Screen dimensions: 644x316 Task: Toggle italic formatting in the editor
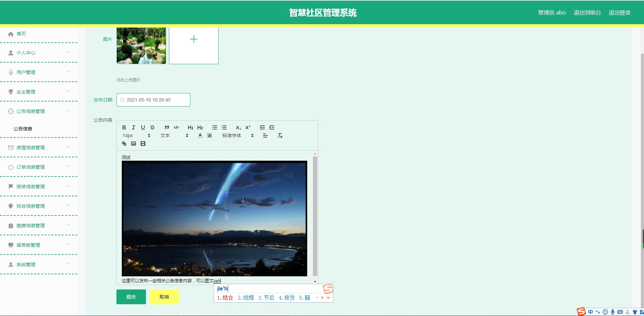click(134, 127)
